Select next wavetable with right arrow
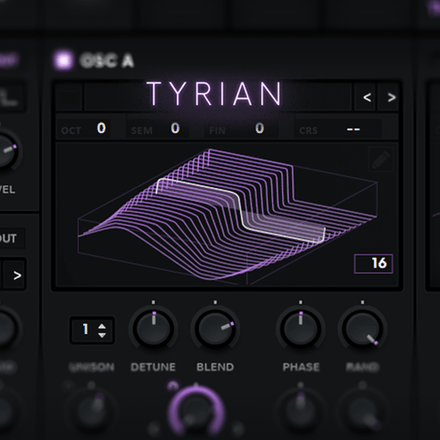 391,97
